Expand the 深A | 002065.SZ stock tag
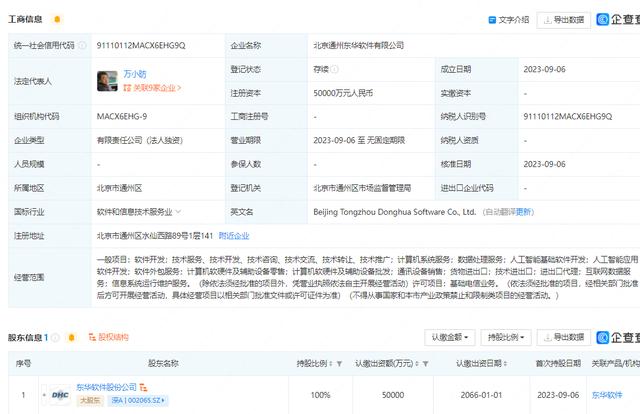 click(138, 401)
